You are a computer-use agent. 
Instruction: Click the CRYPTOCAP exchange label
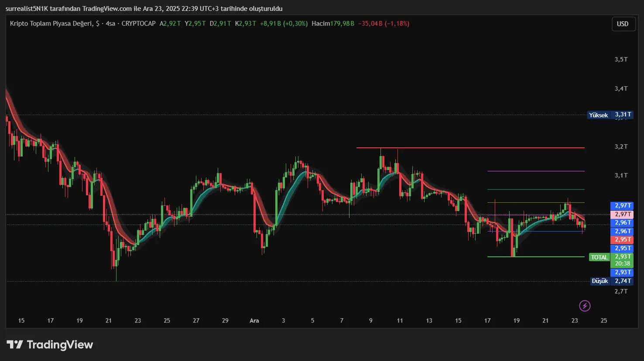point(138,24)
